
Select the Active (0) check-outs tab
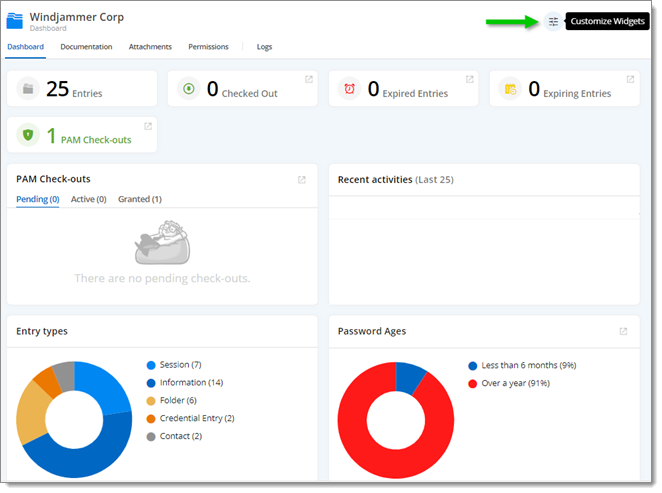coord(89,199)
